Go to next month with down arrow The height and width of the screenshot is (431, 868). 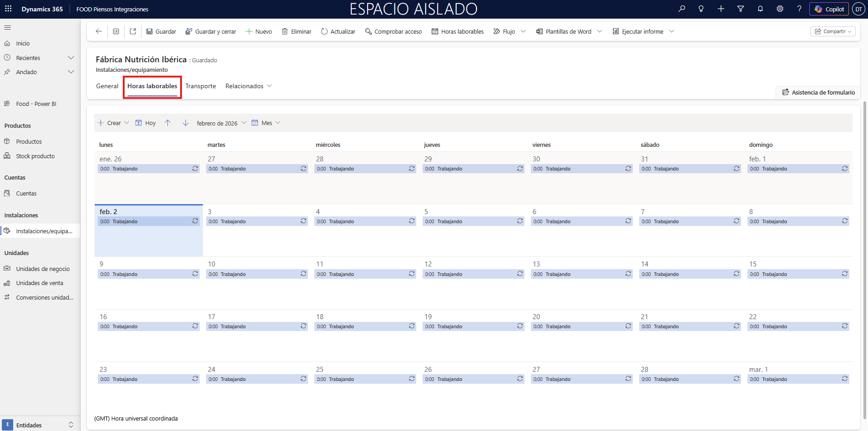click(186, 123)
